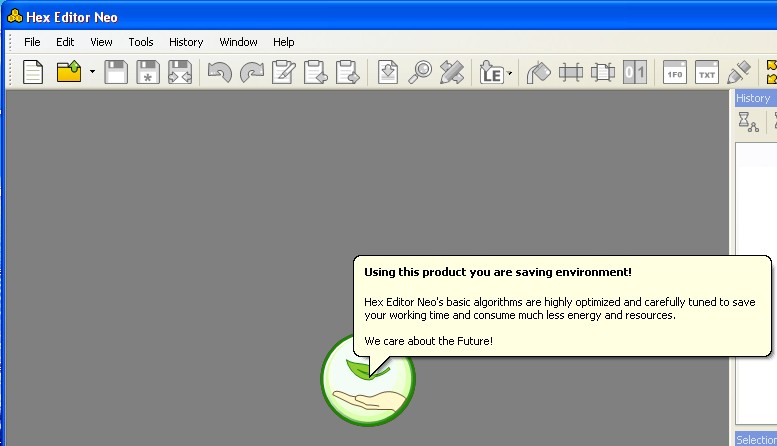The width and height of the screenshot is (777, 446).
Task: Open the Help menu
Action: tap(283, 42)
